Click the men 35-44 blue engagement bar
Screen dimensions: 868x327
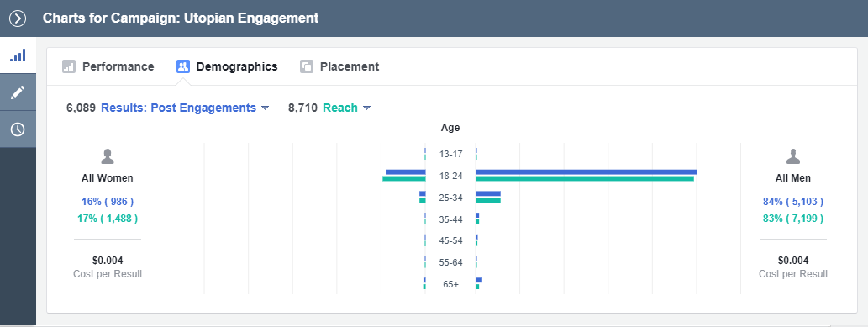tap(477, 215)
